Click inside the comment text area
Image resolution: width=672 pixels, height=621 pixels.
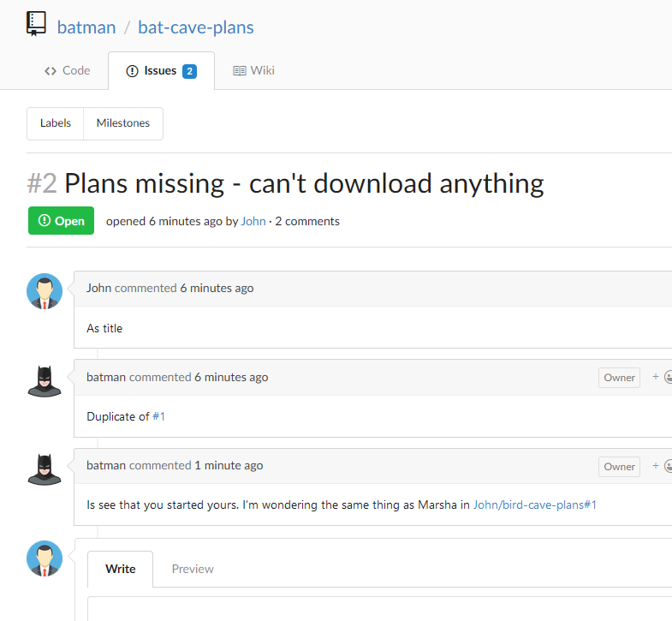point(380,608)
